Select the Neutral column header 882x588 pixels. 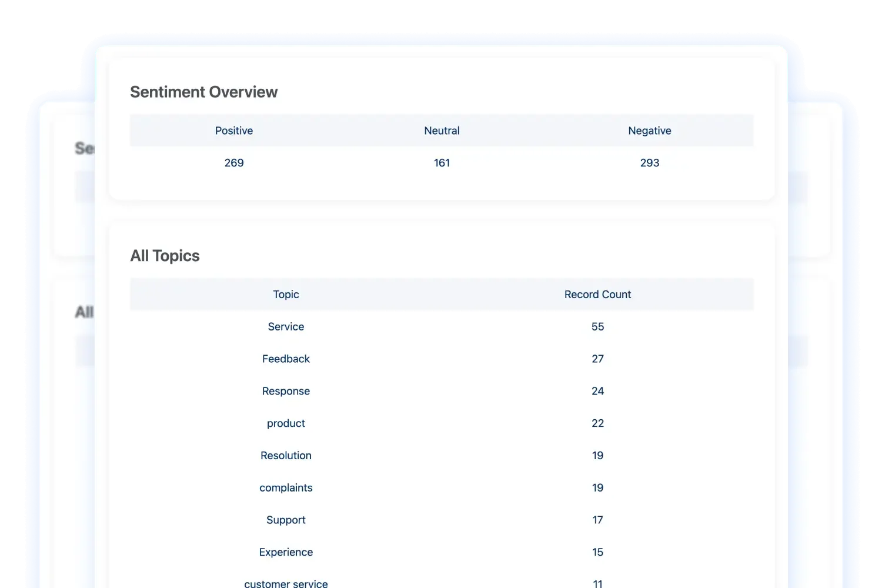(442, 131)
